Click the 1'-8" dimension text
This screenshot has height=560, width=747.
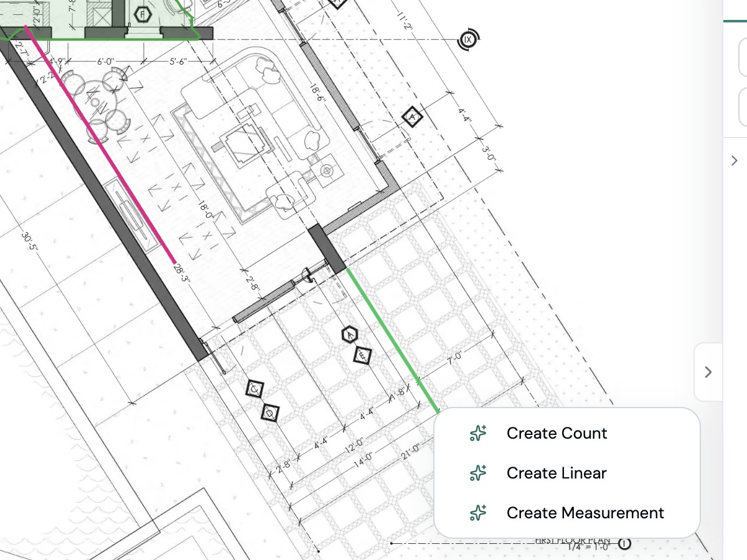pos(398,394)
